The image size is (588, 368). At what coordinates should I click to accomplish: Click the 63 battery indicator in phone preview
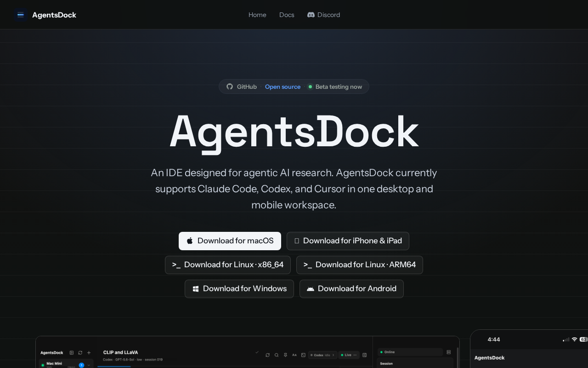(583, 339)
